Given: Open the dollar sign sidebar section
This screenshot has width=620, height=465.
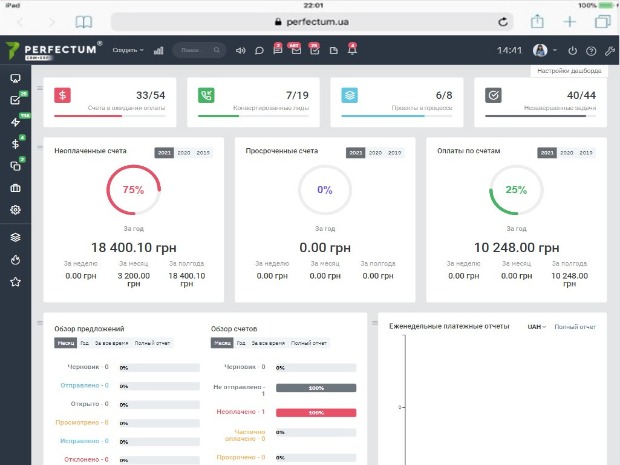Looking at the screenshot, I should pos(15,144).
